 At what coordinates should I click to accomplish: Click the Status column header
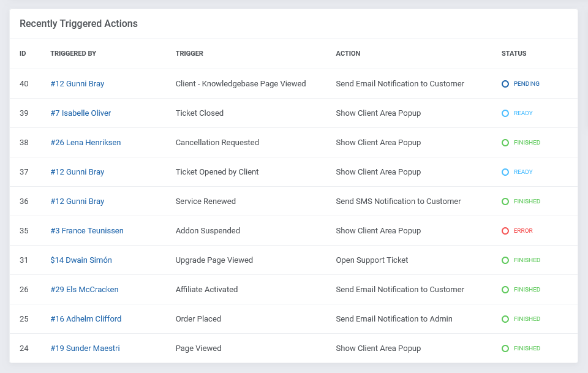point(514,54)
